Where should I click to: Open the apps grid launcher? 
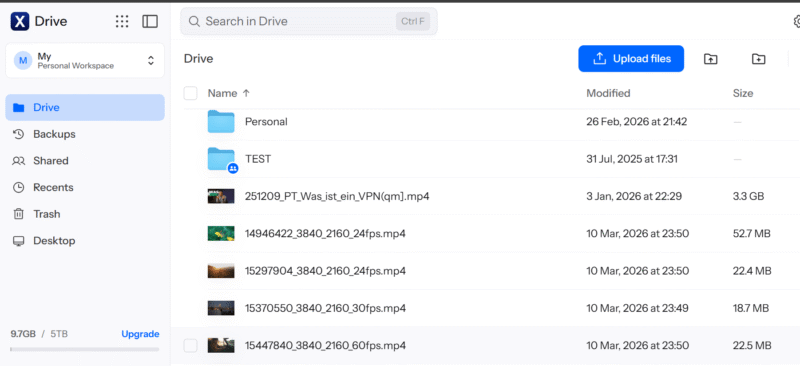122,21
